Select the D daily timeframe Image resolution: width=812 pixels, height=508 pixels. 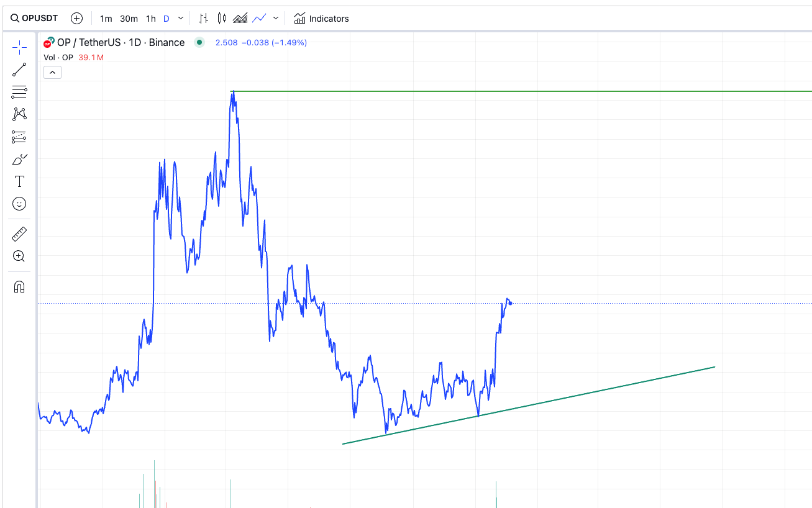[x=167, y=19]
